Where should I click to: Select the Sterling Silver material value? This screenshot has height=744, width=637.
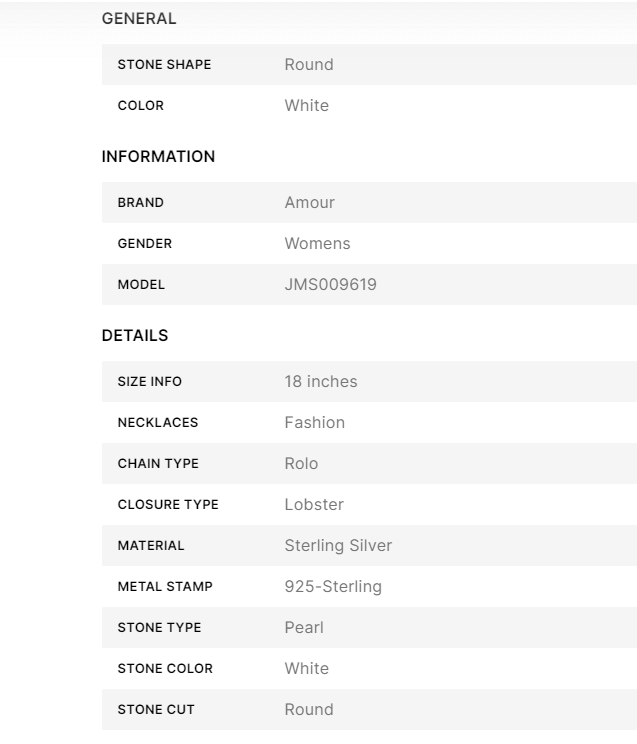point(338,546)
